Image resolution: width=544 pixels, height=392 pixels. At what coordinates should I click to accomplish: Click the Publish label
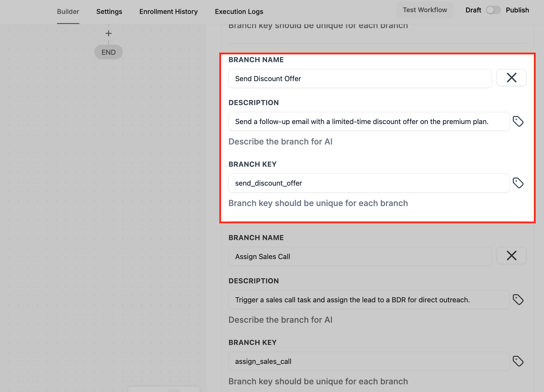tap(517, 10)
